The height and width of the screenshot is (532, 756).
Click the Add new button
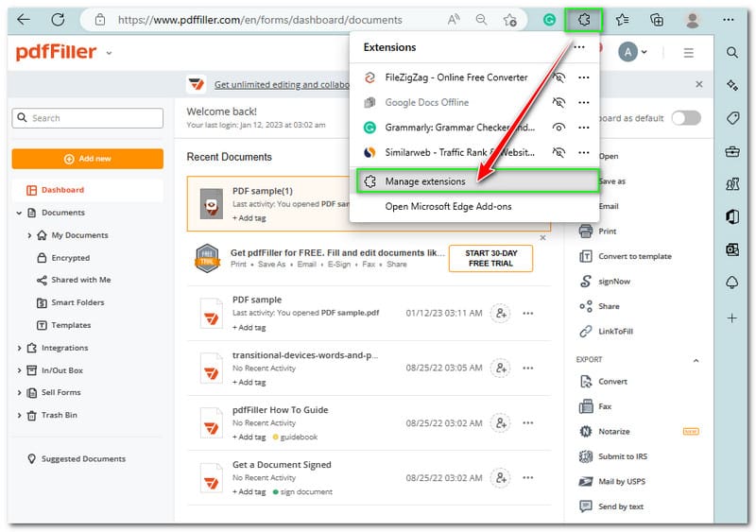pyautogui.click(x=87, y=159)
